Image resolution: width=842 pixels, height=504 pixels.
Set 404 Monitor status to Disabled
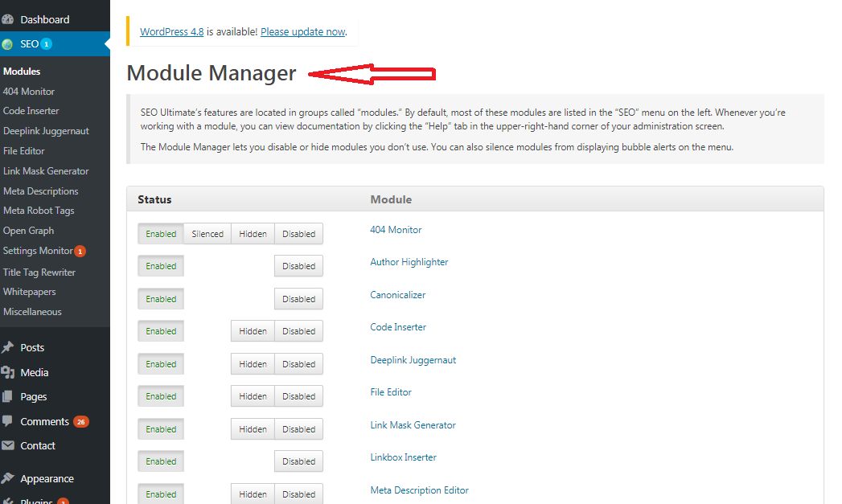tap(298, 234)
